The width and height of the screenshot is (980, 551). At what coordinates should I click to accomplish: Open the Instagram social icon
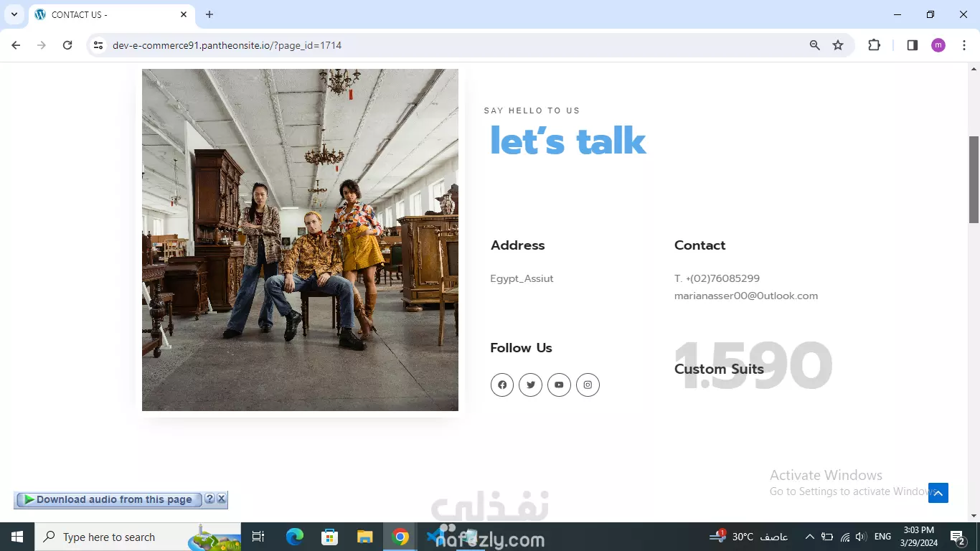coord(588,385)
